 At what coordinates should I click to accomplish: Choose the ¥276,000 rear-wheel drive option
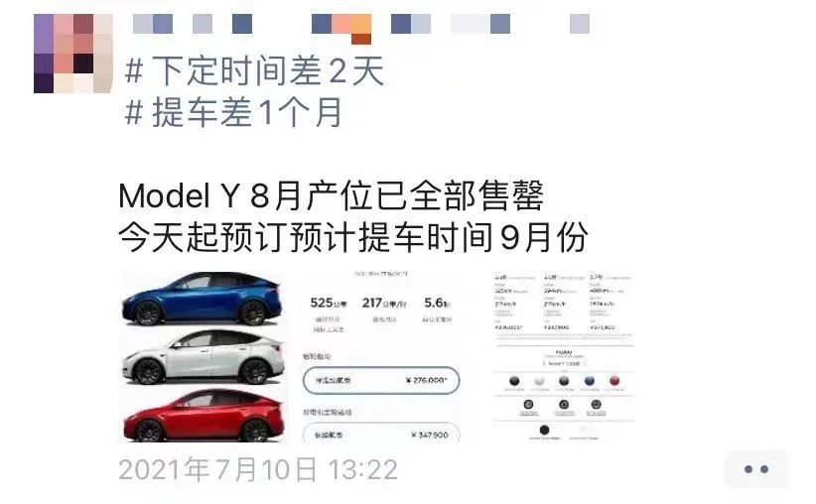tap(381, 380)
